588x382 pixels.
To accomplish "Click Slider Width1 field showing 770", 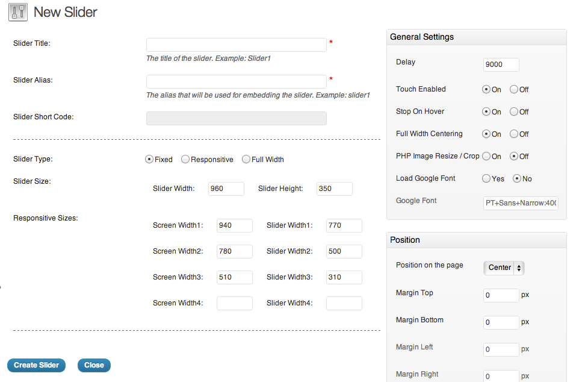I will [344, 225].
